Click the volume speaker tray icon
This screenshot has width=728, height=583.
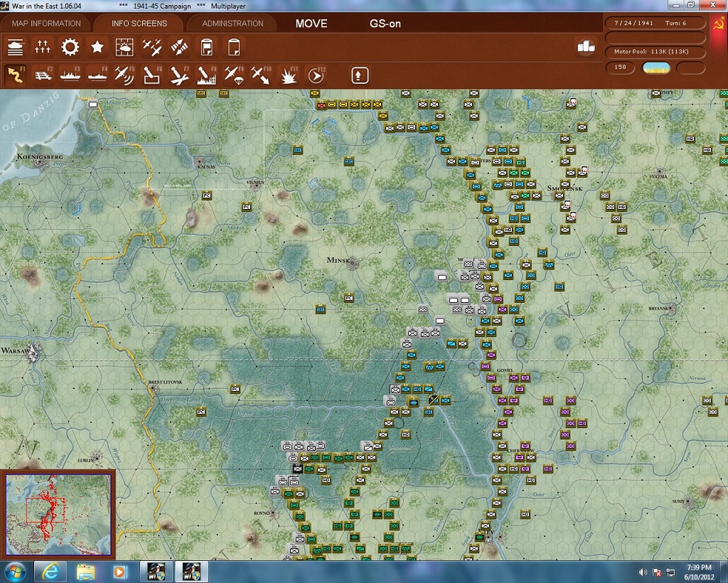[643, 572]
